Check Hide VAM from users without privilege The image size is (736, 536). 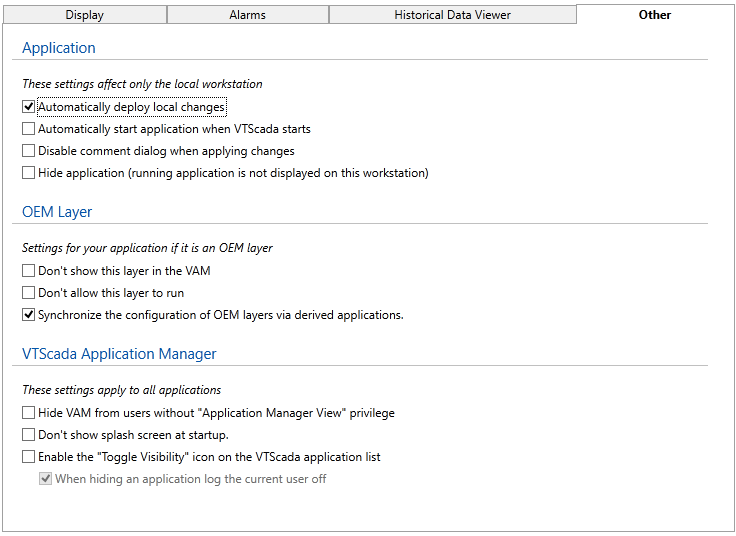pyautogui.click(x=29, y=413)
